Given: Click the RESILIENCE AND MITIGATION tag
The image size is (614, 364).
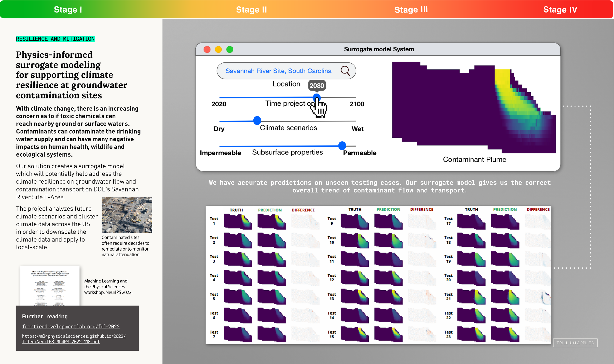Looking at the screenshot, I should point(55,39).
